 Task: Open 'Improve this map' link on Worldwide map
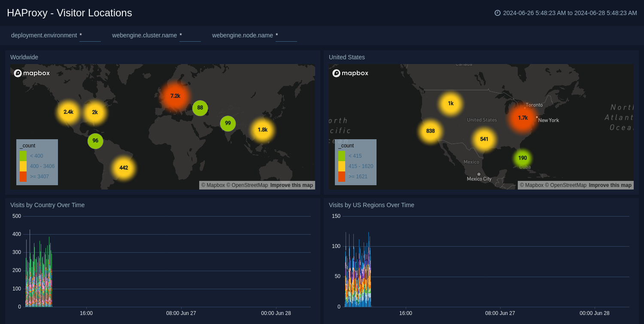coord(292,185)
